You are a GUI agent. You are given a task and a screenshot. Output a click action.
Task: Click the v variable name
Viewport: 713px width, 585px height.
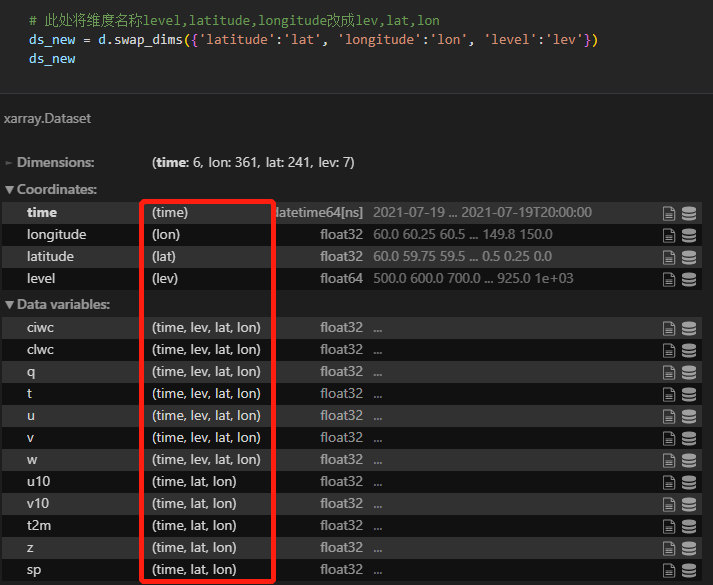(x=30, y=438)
